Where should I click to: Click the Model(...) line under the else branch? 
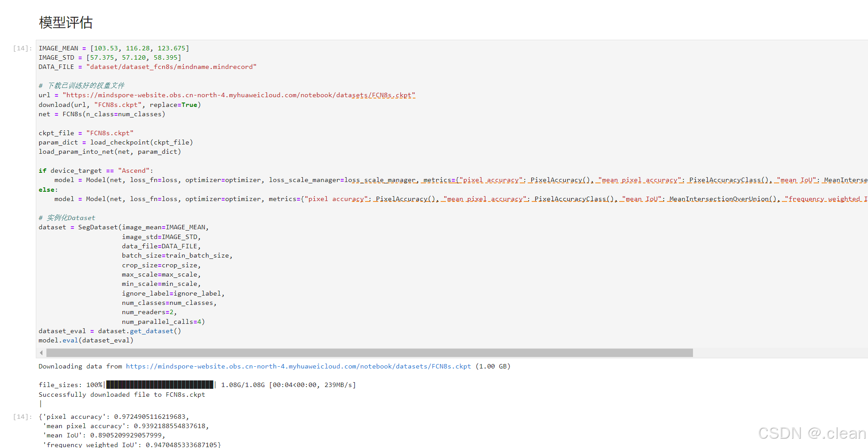point(461,199)
